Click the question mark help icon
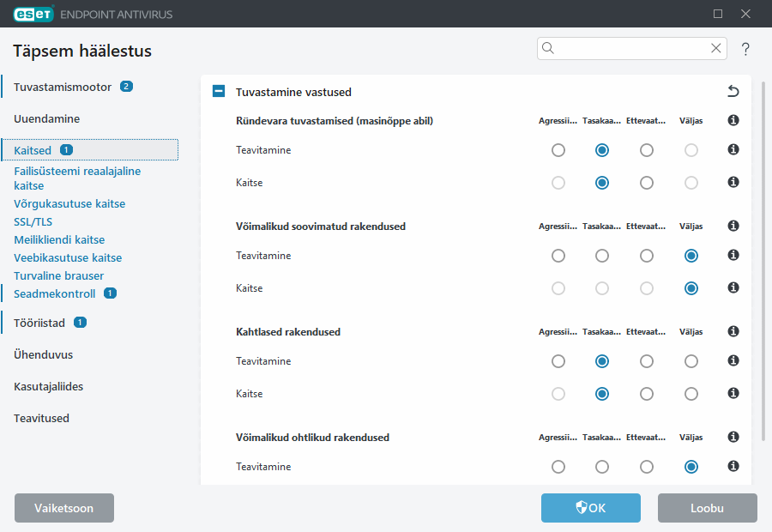Screen dimensions: 772x532 point(745,49)
